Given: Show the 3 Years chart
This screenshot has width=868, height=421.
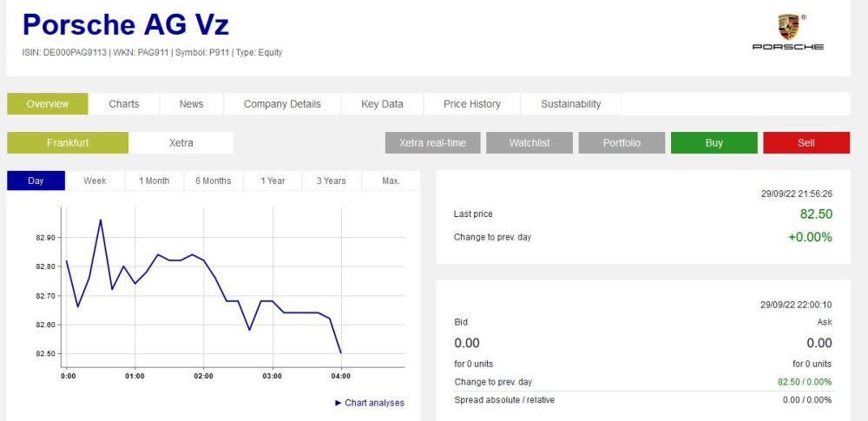Looking at the screenshot, I should click(x=331, y=181).
